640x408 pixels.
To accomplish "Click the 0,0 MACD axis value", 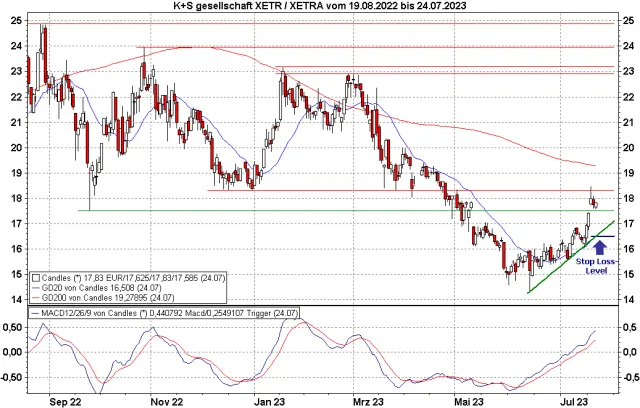I will click(x=629, y=352).
